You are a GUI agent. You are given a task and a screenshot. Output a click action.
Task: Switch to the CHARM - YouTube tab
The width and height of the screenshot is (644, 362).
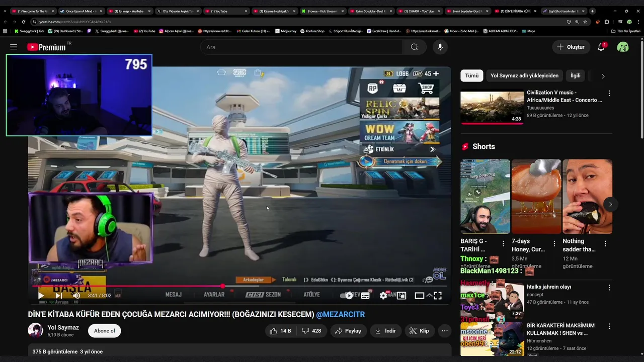419,11
